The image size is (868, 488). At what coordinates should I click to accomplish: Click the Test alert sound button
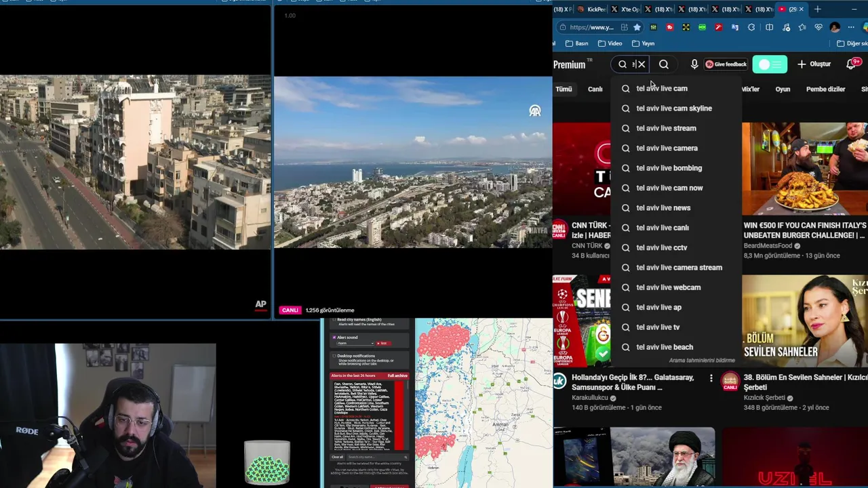383,343
